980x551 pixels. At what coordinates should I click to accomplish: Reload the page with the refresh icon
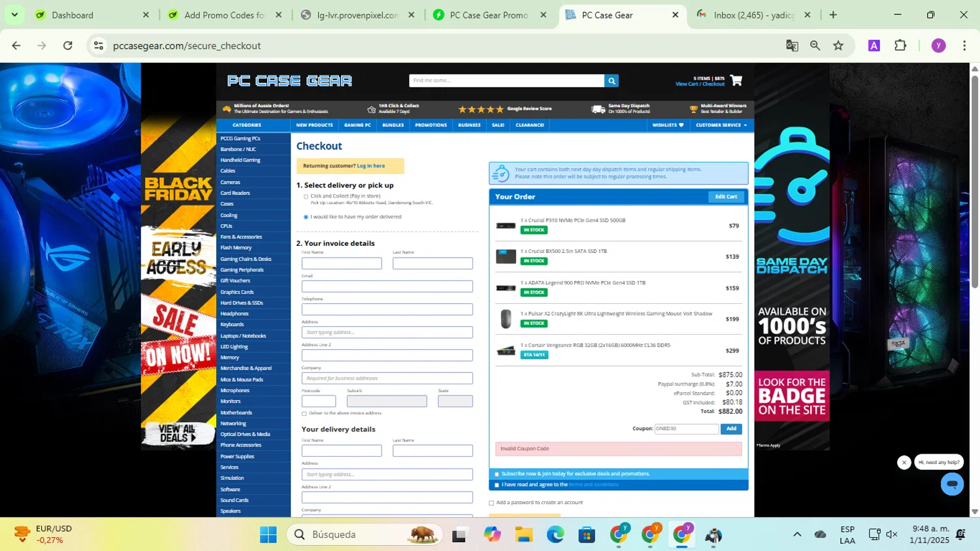coord(68,45)
